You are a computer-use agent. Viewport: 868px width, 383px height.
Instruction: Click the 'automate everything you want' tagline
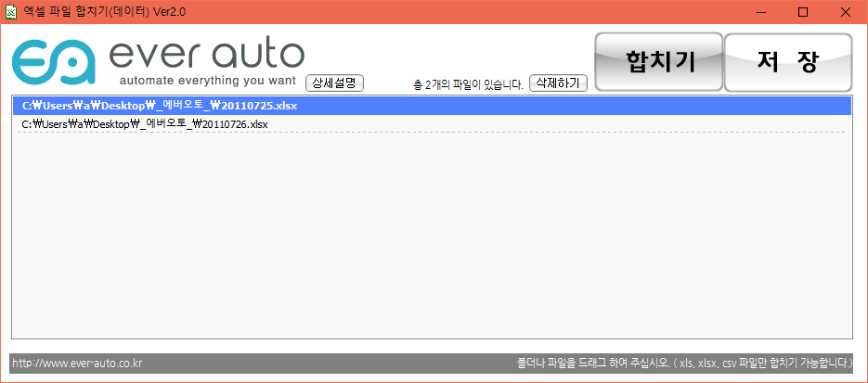208,81
